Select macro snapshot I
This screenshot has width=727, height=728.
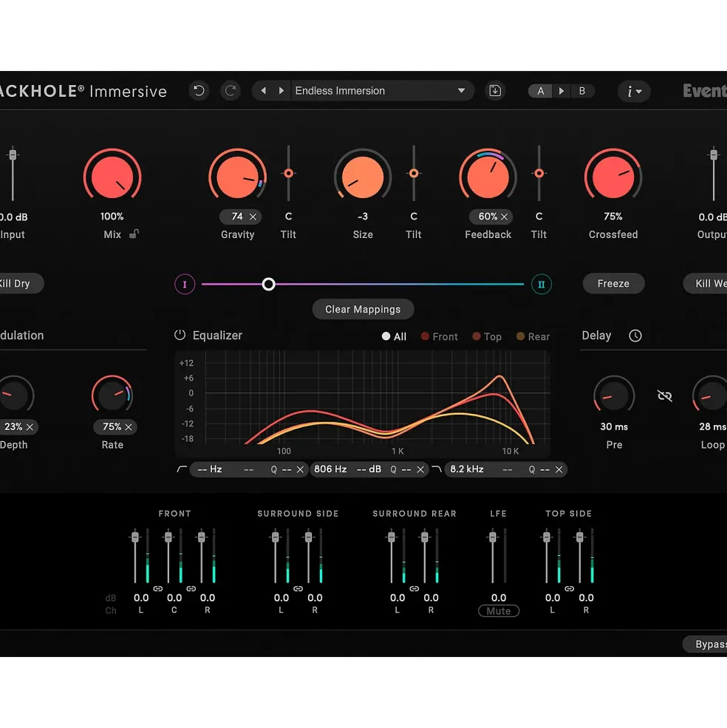coord(185,284)
